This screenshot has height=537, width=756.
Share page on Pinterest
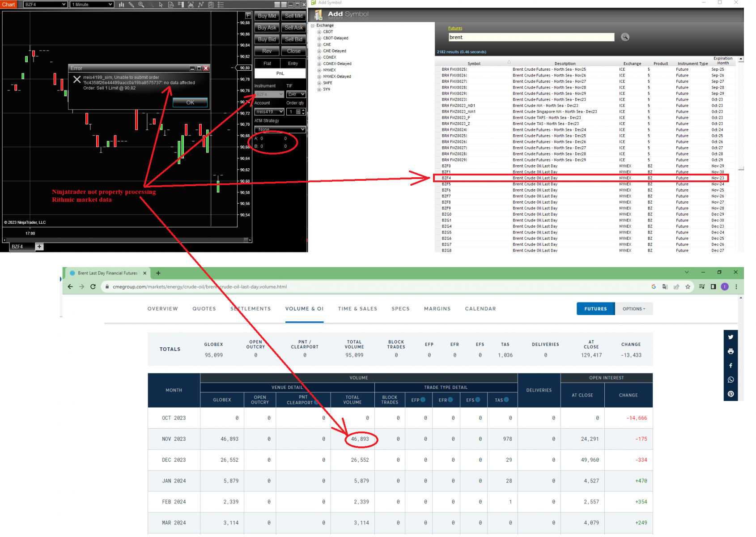coord(731,394)
